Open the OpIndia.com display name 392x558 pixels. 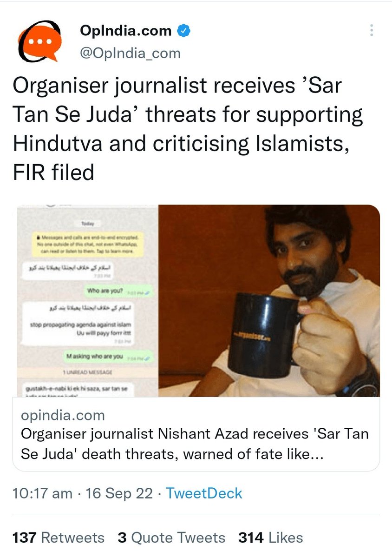126,31
